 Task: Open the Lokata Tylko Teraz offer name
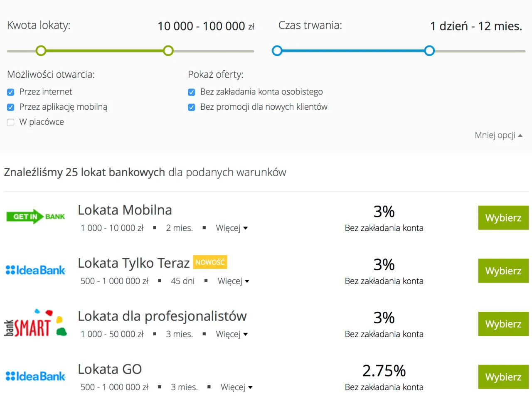point(133,263)
